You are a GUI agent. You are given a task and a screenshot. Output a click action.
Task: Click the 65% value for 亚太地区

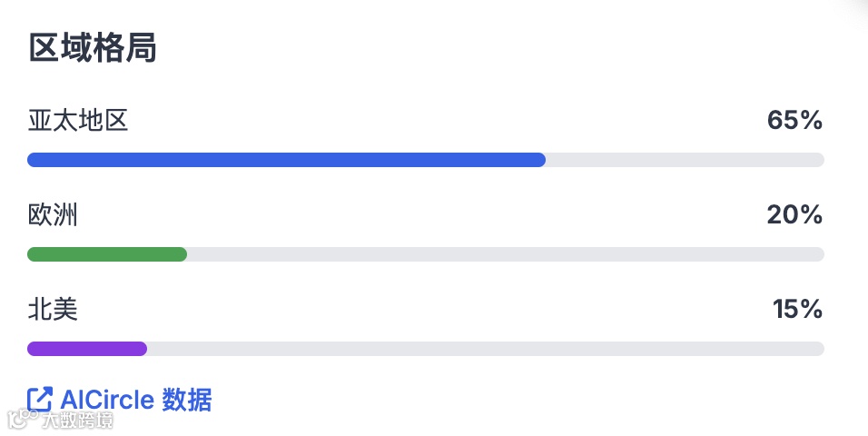794,120
